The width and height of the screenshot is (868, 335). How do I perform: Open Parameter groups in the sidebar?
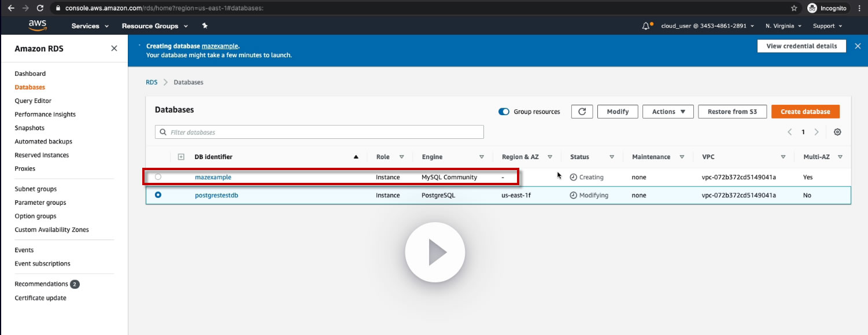pos(40,203)
